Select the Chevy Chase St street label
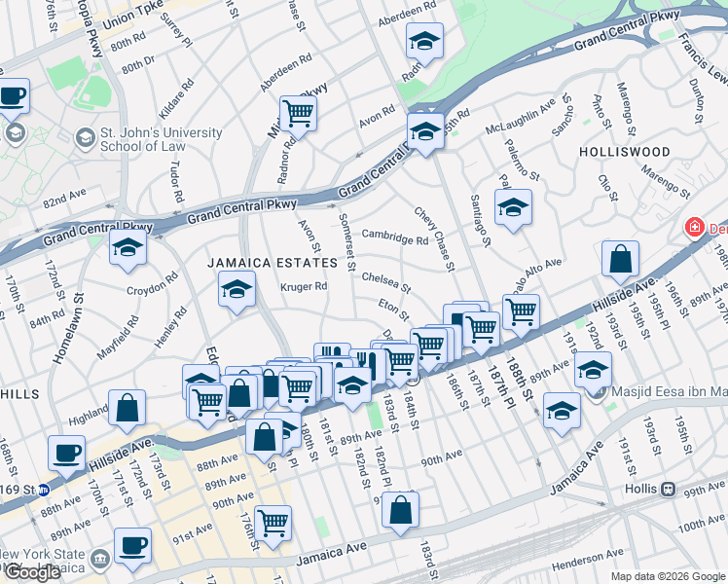Screen dimensions: 728x584 point(434,239)
